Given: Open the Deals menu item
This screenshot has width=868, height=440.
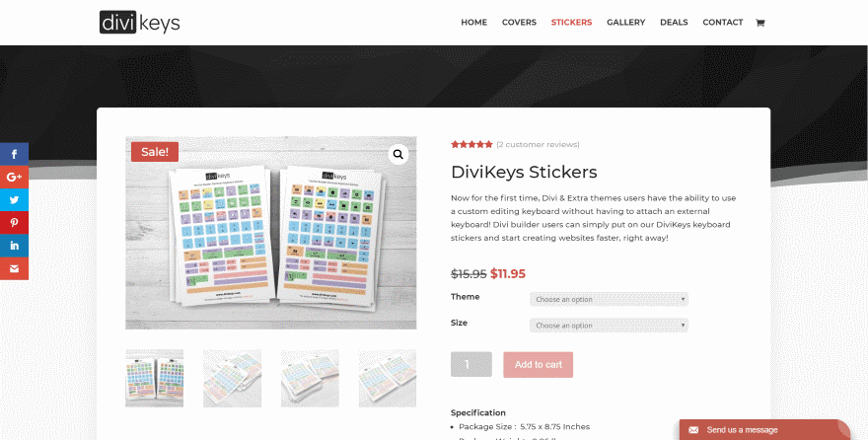Looking at the screenshot, I should [674, 22].
